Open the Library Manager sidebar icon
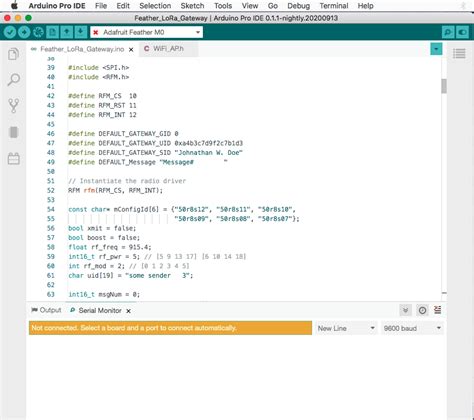The image size is (474, 420). click(13, 158)
